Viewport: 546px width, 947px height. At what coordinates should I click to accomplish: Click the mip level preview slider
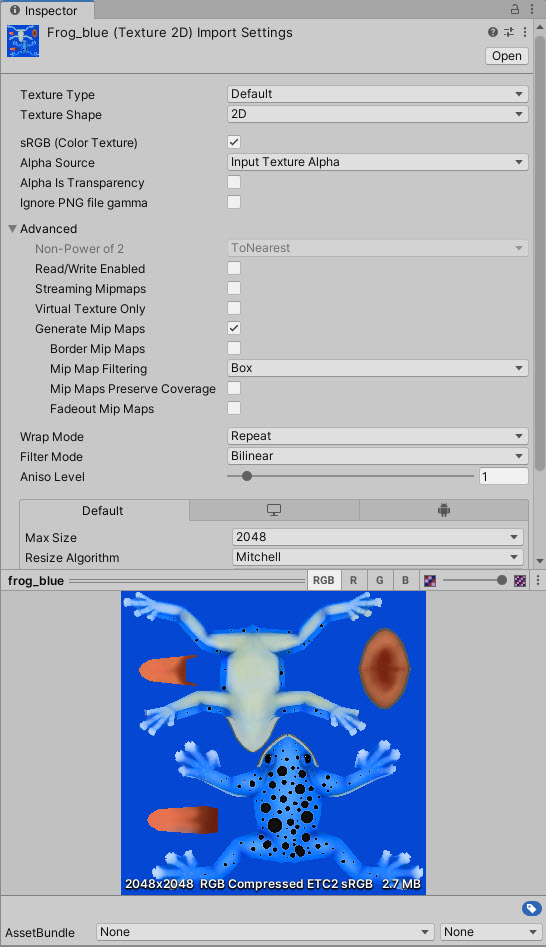tap(475, 580)
